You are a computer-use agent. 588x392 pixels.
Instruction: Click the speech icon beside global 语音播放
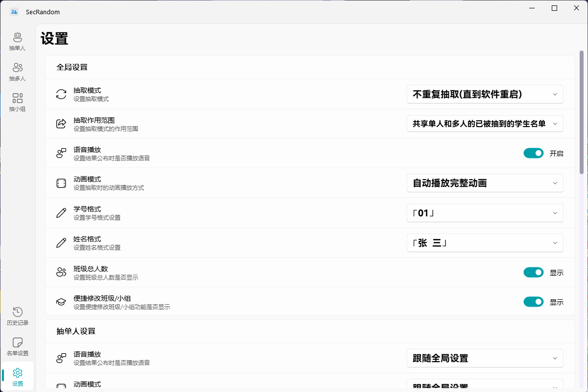61,154
